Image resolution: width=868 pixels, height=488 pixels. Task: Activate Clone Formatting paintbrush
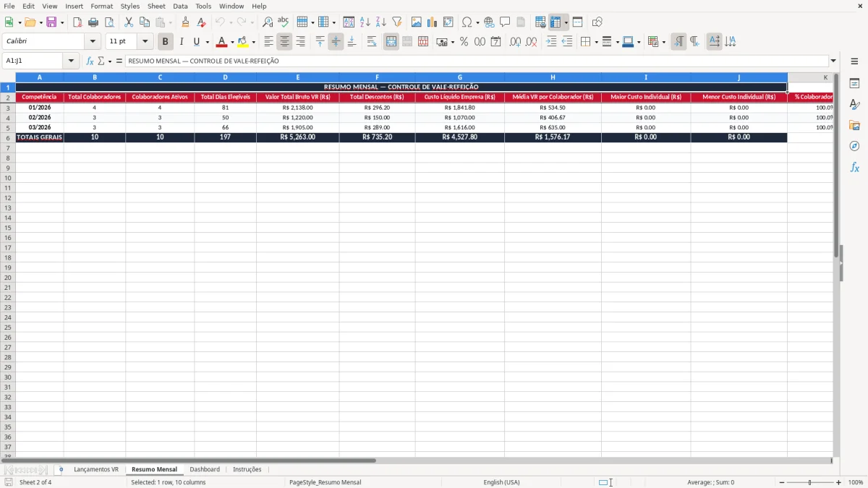tap(185, 22)
